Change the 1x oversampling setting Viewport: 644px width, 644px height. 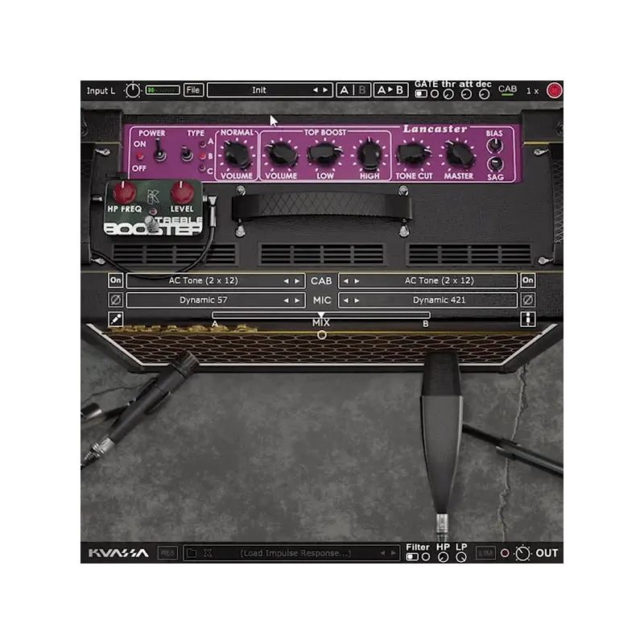click(x=533, y=91)
